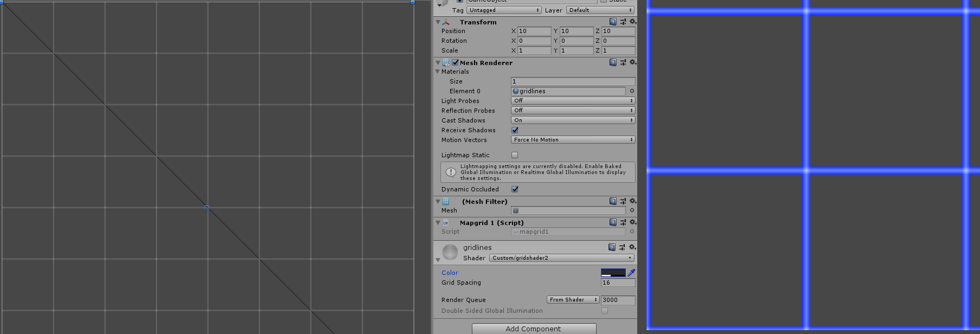The height and width of the screenshot is (334, 980).
Task: Open Transform component help reference
Action: 613,22
